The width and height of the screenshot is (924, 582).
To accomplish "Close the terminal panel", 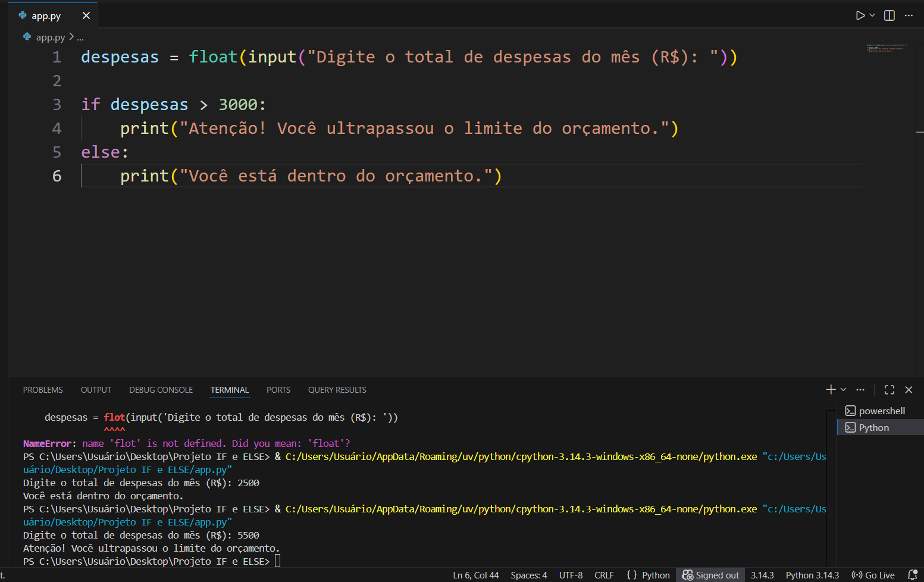I will tap(909, 390).
